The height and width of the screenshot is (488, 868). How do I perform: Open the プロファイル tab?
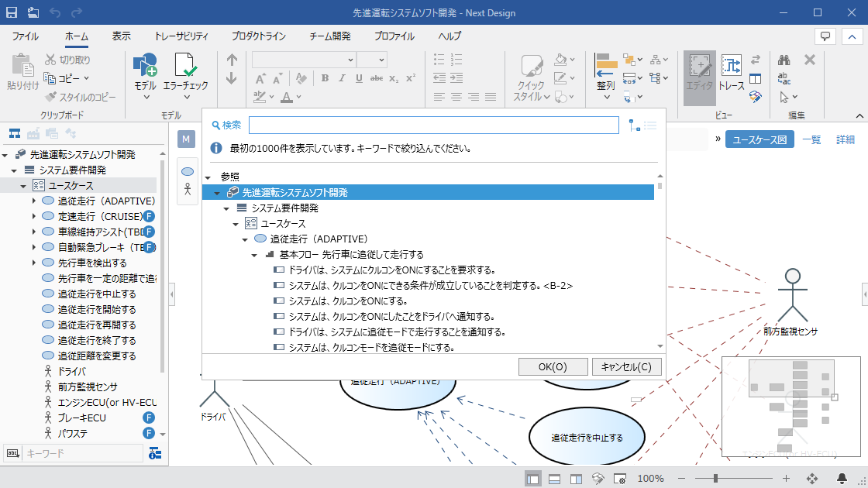(x=394, y=36)
